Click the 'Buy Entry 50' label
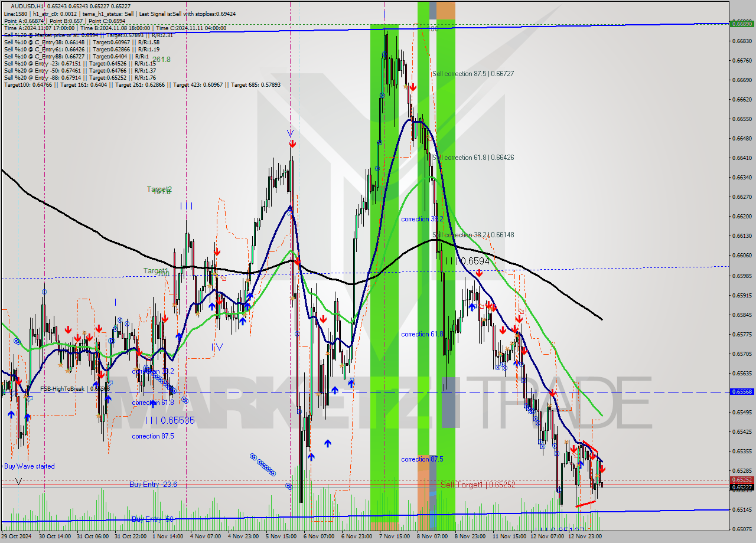The image size is (756, 543). [x=152, y=519]
